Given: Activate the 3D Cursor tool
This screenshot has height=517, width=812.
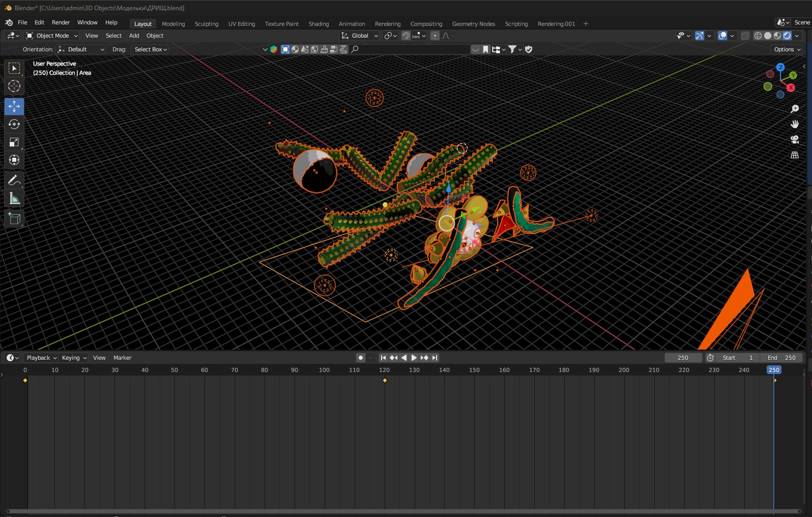Looking at the screenshot, I should click(x=14, y=86).
